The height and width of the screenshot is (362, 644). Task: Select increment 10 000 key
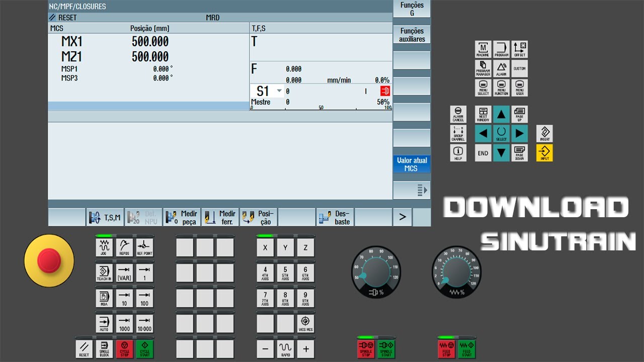pos(144,323)
